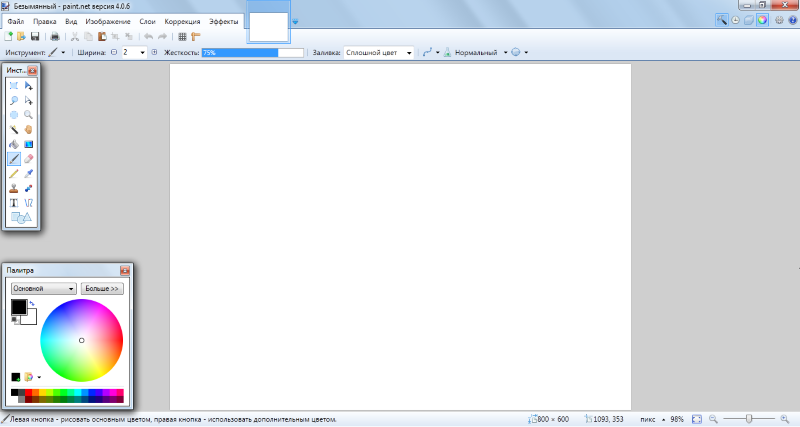Activate the Pencil tool
Image resolution: width=800 pixels, height=427 pixels.
pyautogui.click(x=14, y=173)
